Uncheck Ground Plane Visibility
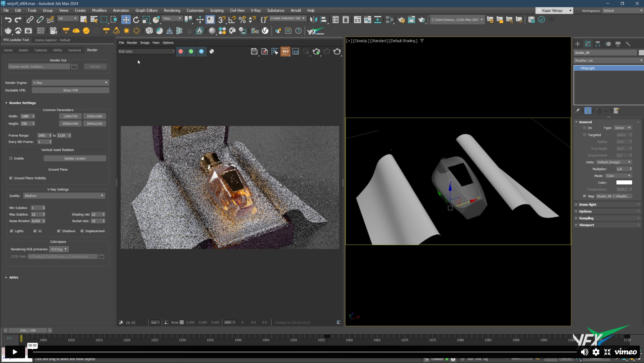The height and width of the screenshot is (363, 644). tap(11, 178)
